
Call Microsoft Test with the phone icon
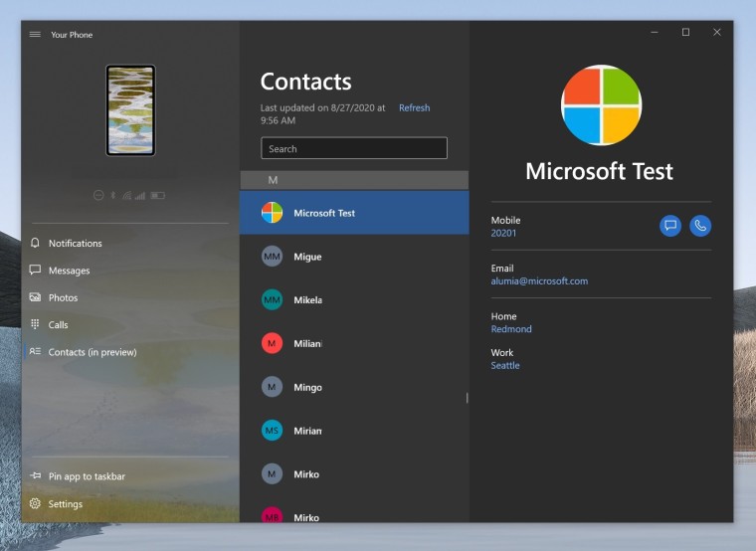[x=700, y=226]
